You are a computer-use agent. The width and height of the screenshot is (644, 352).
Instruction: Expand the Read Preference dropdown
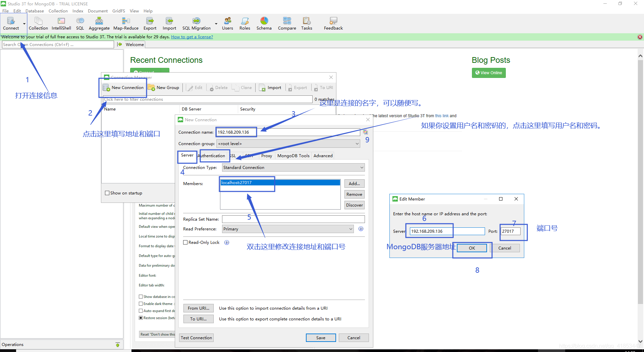coord(351,229)
